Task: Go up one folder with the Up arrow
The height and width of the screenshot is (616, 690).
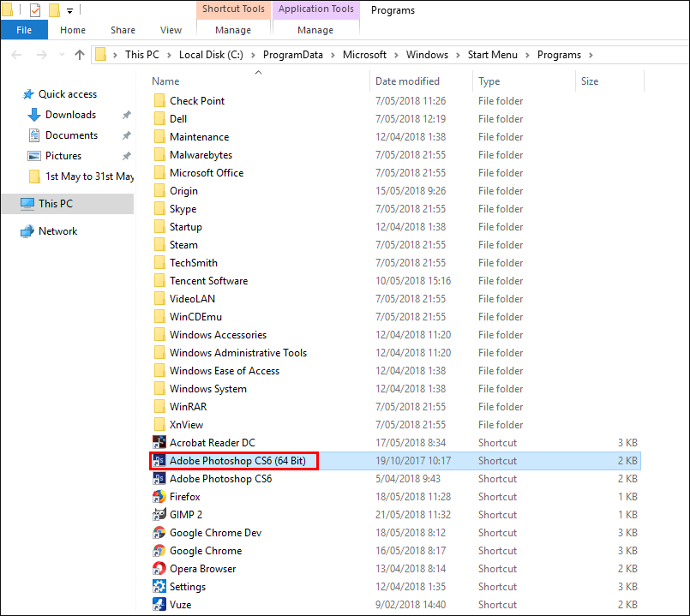Action: tap(80, 55)
